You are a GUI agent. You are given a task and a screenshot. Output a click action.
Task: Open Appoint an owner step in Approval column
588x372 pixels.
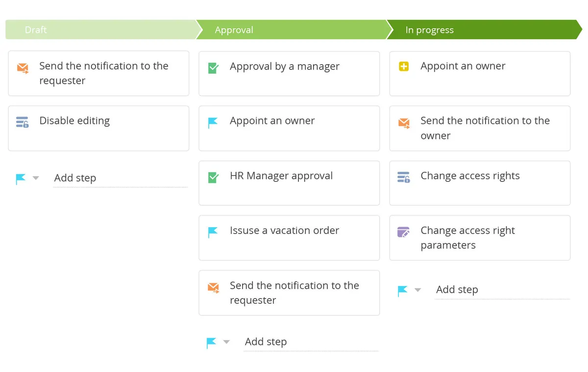pos(289,128)
